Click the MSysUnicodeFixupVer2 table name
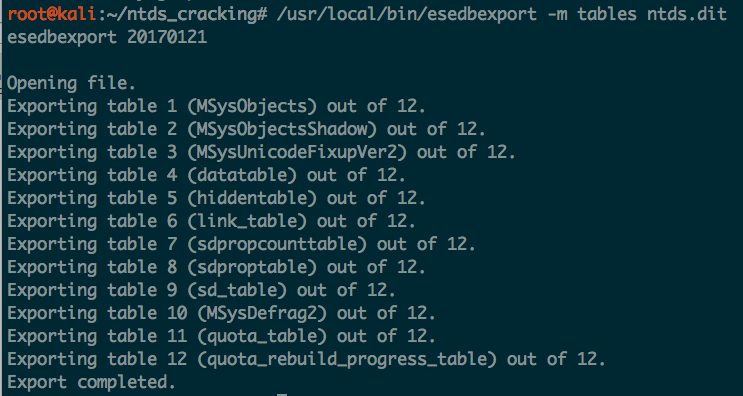Screen dimensions: 743x396 pos(297,153)
